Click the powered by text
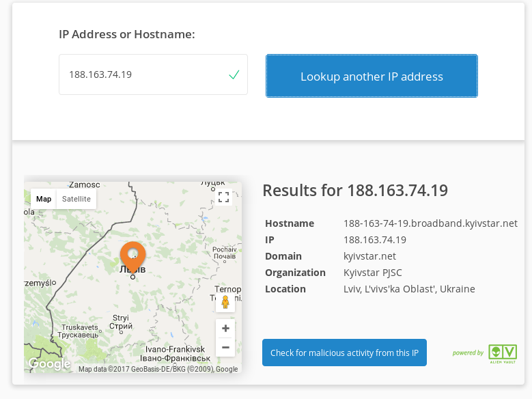Viewport: 532px width, 399px height. tap(468, 353)
